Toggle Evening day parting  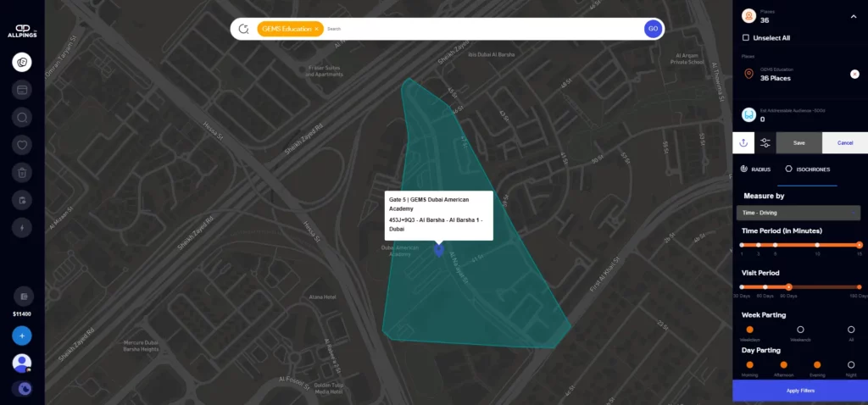click(817, 364)
